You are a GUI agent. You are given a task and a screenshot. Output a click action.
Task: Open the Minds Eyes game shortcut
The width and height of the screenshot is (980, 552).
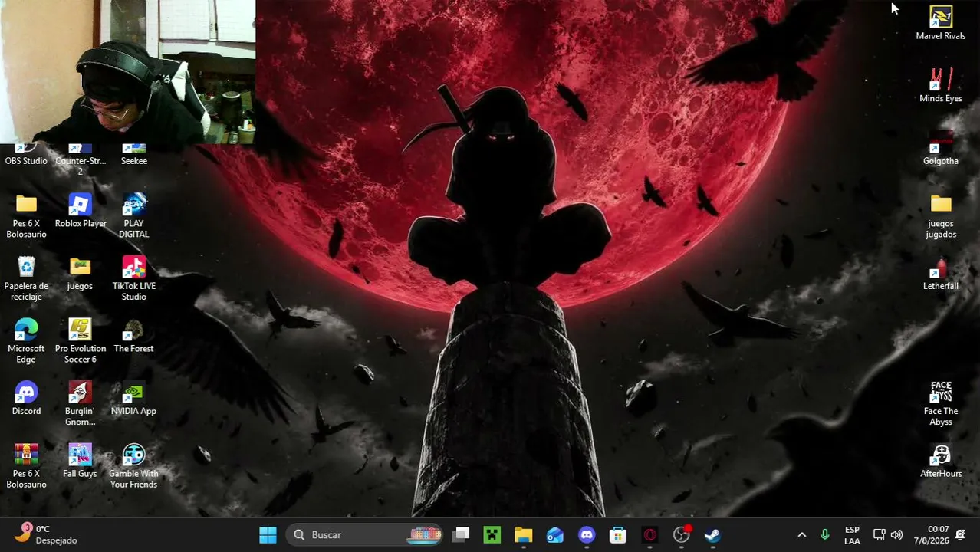[x=941, y=86]
